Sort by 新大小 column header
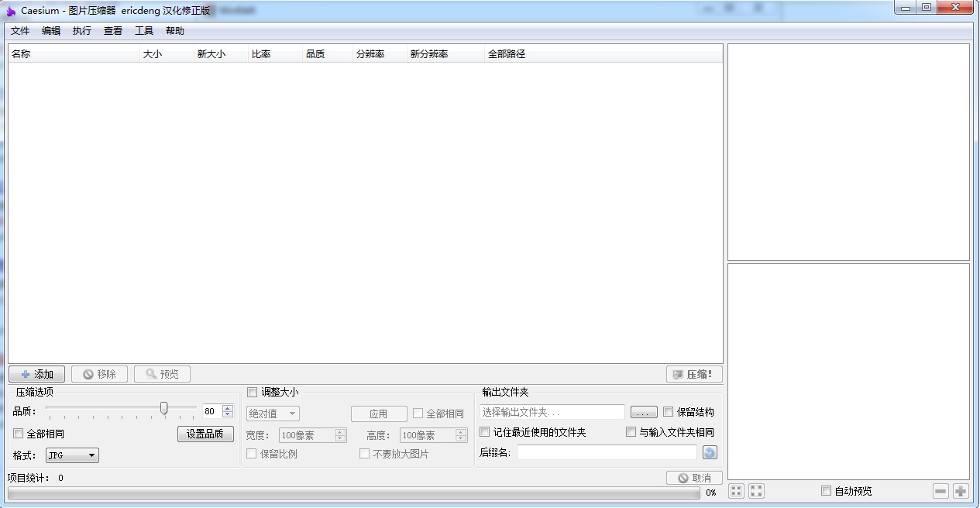The image size is (980, 508). click(221, 54)
